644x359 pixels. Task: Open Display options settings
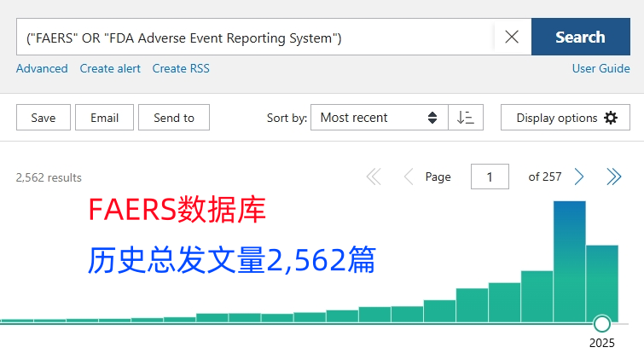click(566, 118)
